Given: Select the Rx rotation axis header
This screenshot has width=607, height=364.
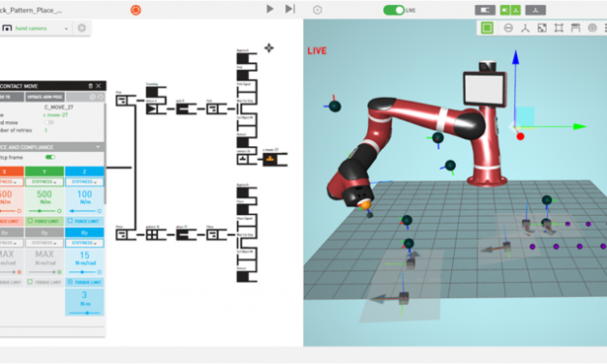Looking at the screenshot, I should (12, 232).
